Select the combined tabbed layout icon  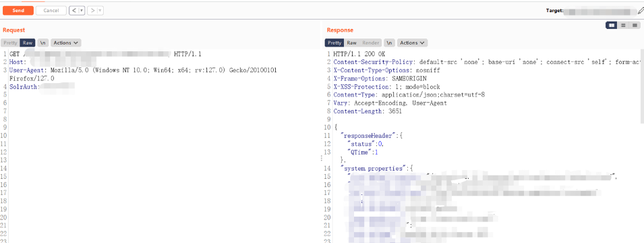635,26
